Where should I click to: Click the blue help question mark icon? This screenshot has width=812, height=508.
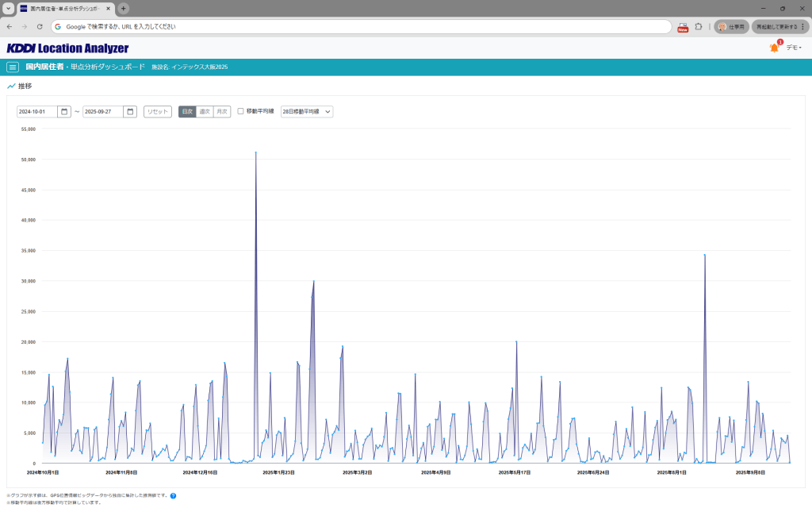(173, 496)
